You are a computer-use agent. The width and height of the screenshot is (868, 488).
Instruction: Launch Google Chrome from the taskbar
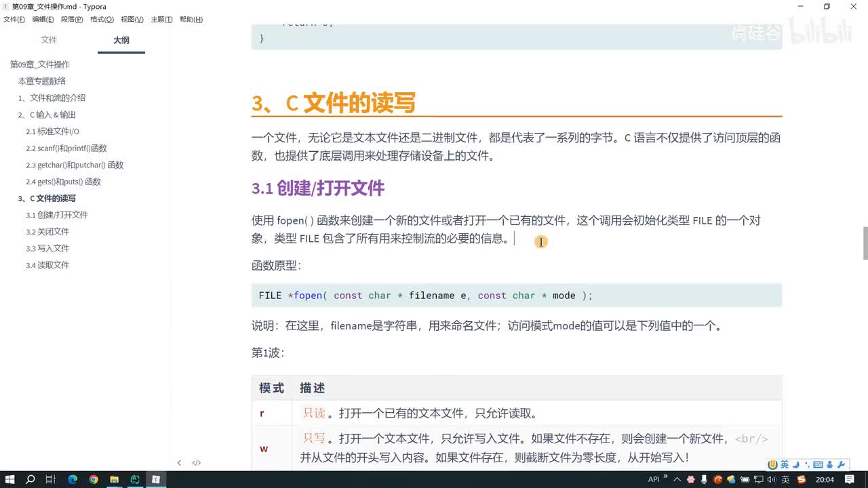(94, 479)
